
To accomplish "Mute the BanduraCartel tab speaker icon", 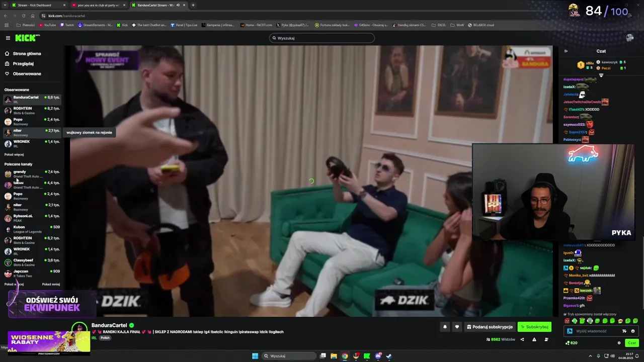I will [178, 5].
